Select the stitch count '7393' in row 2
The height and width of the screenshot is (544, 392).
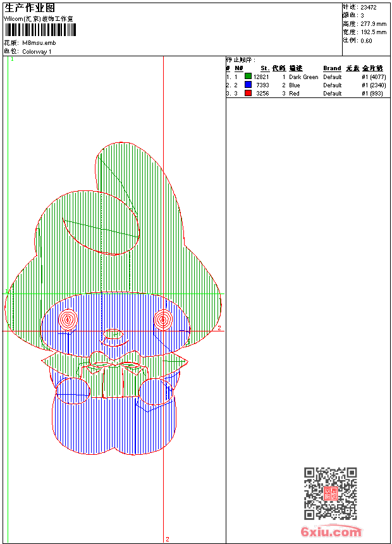pyautogui.click(x=262, y=85)
